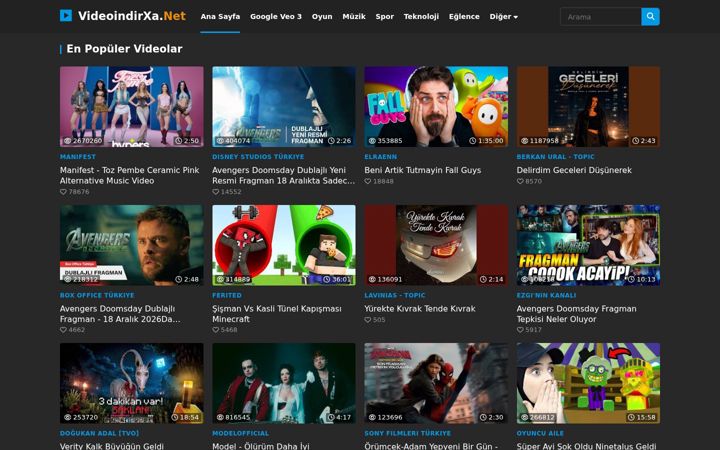Open SONY FİLMLERİ TÜRKİYE channel link
The image size is (720, 450).
[x=407, y=433]
